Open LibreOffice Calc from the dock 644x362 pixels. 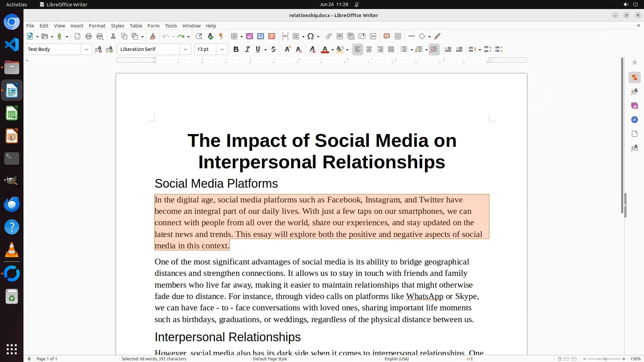(12, 114)
